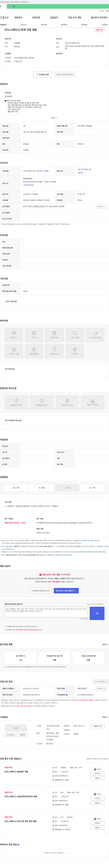Open 지도 보기 for 세종고용센터
The image size is (109, 868).
coord(101,688)
